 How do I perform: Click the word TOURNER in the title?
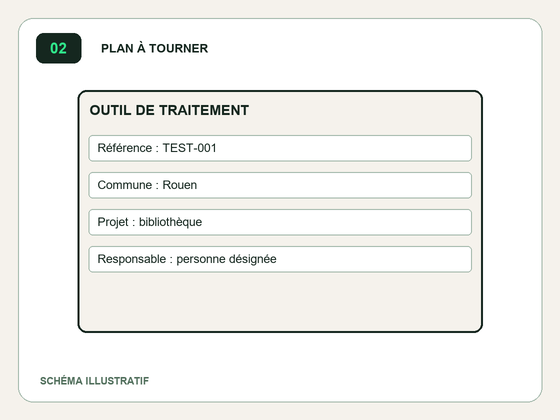179,48
